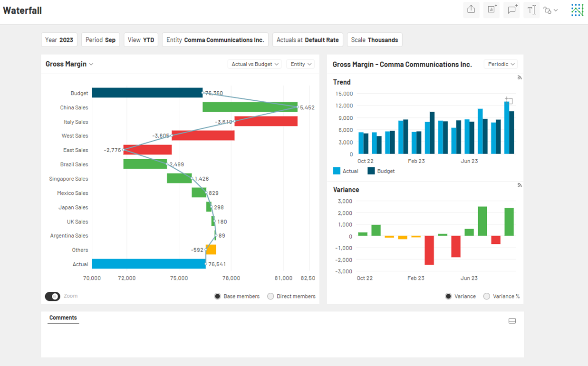588x366 pixels.
Task: Click the Entity Comma Communications Inc. filter
Action: [x=215, y=40]
